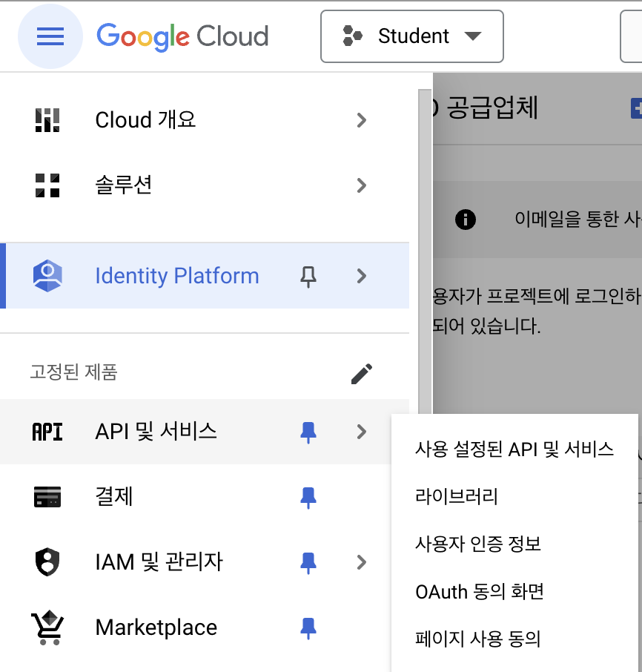The image size is (642, 672).
Task: Select 사용 설정된 API 및 서비스 submenu entry
Action: point(514,449)
